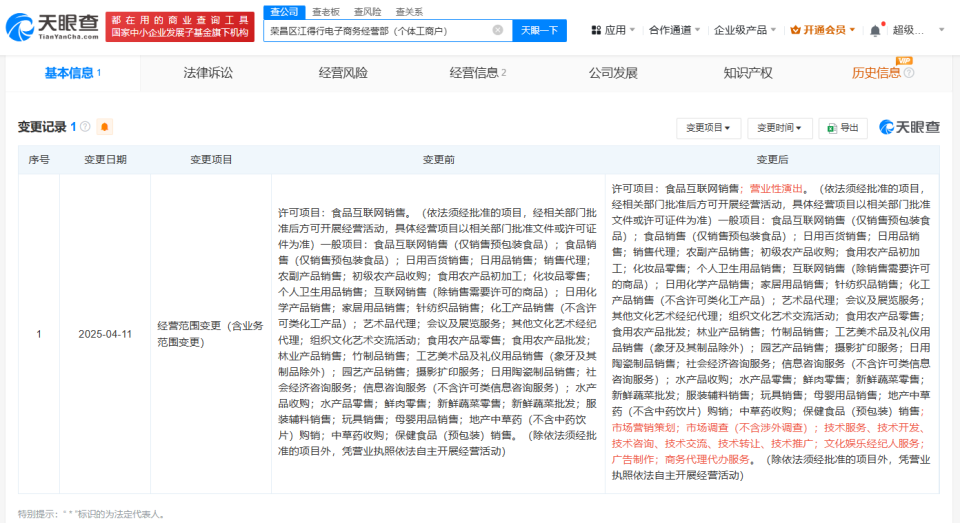Viewport: 960px width, 523px height.
Task: Expand the 合作通道 dropdown
Action: coord(673,30)
